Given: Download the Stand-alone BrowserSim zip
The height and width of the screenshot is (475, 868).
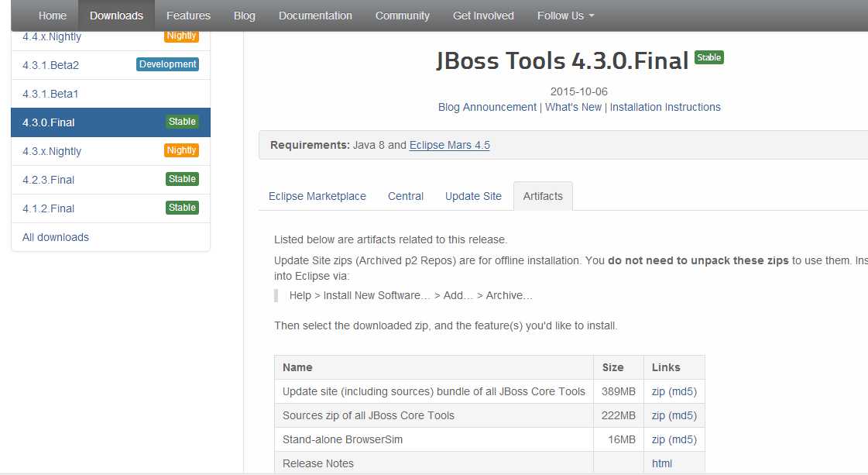Looking at the screenshot, I should point(658,439).
